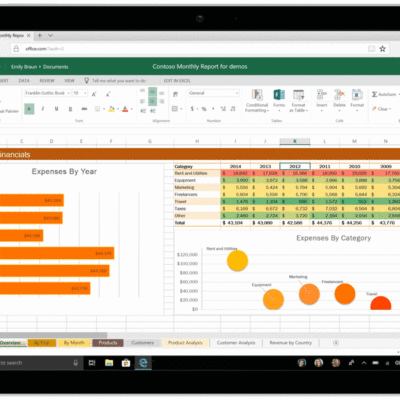
Task: Toggle Strikethrough formatting
Action: [x=84, y=109]
